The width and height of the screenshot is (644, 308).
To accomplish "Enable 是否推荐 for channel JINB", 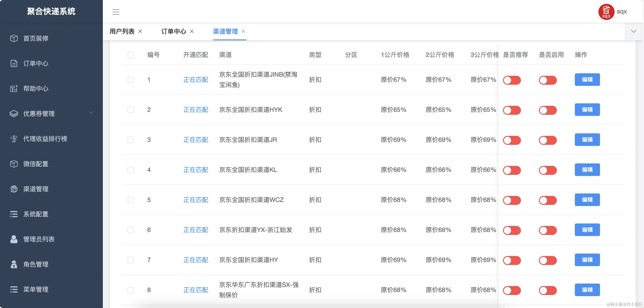I will click(512, 80).
